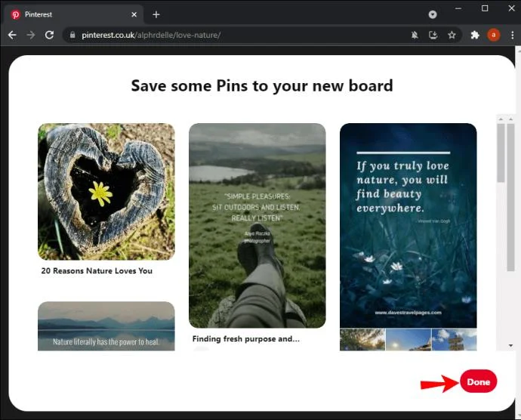Image resolution: width=521 pixels, height=420 pixels.
Task: Click the pin list scrollbar thumb
Action: [x=501, y=153]
